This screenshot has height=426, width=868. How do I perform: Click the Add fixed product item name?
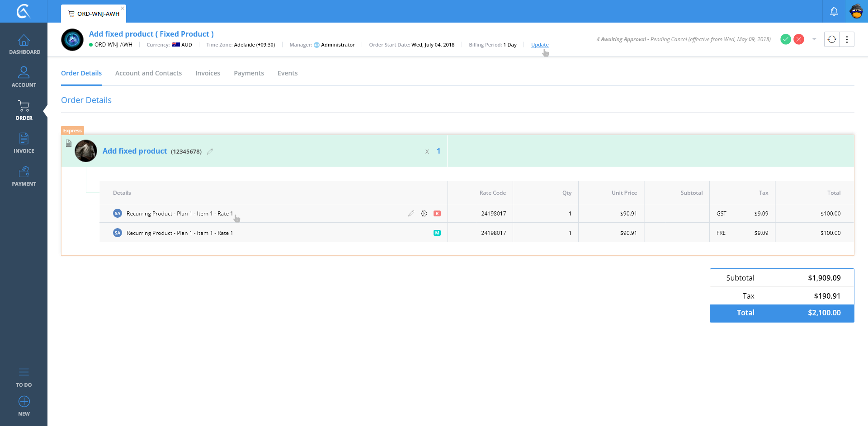pyautogui.click(x=135, y=151)
